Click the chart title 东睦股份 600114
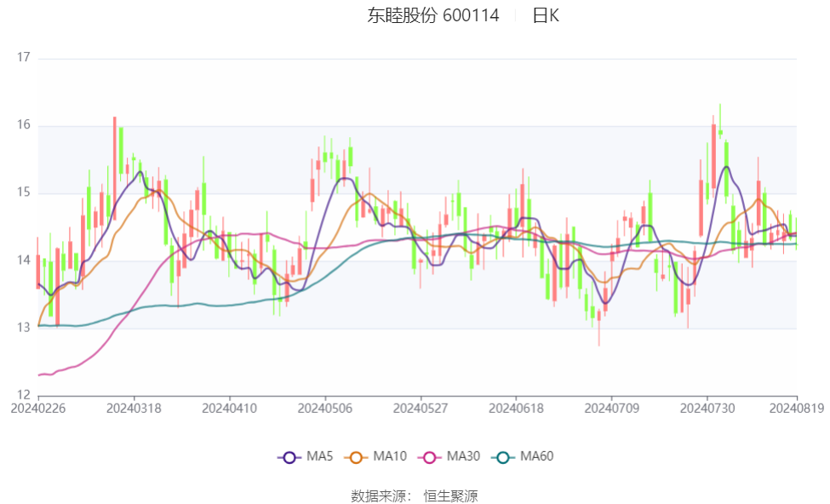The height and width of the screenshot is (504, 830). pyautogui.click(x=433, y=15)
